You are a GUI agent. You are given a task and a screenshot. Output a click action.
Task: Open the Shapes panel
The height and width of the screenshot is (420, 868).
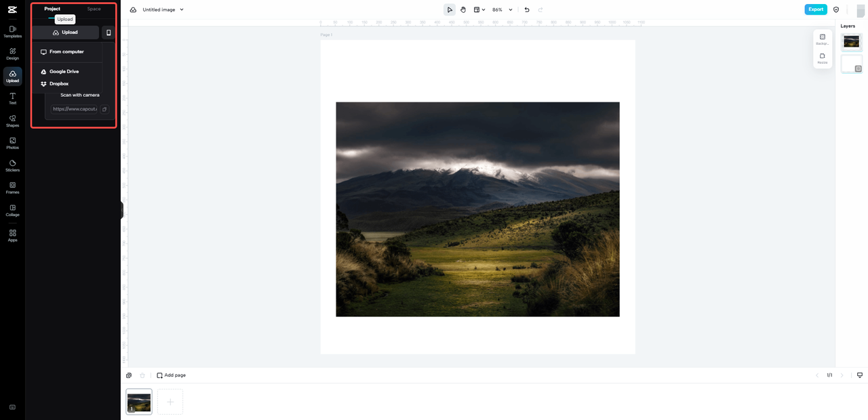[x=12, y=121]
